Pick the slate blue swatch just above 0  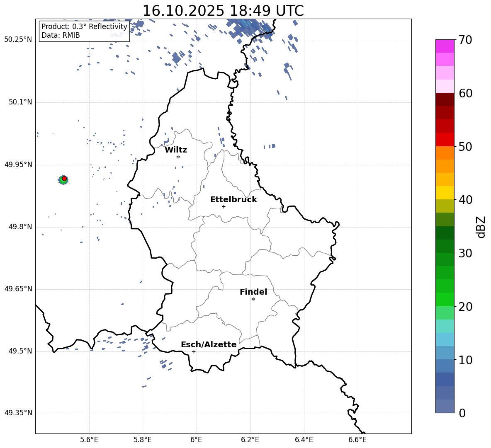[x=445, y=406]
